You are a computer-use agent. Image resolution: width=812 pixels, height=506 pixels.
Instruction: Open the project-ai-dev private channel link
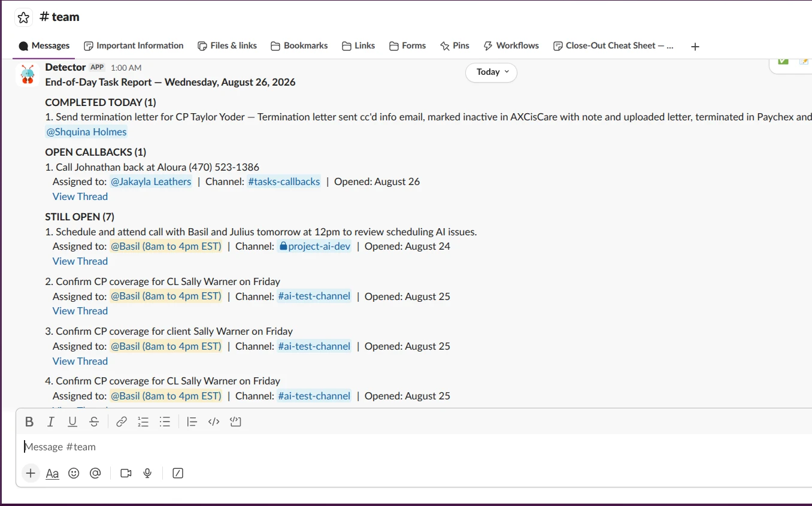click(315, 246)
